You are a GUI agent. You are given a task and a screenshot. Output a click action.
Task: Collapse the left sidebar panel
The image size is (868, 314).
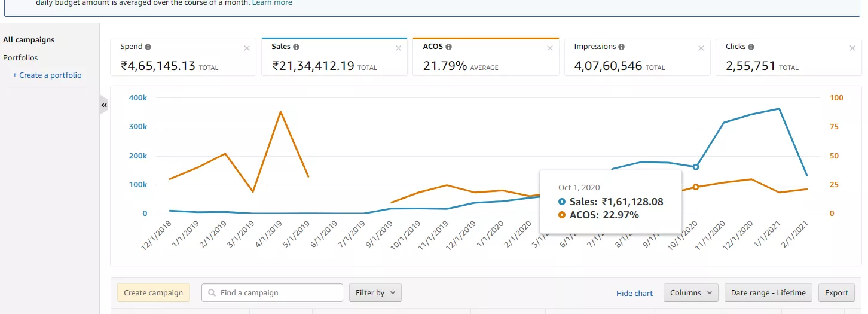[x=104, y=105]
